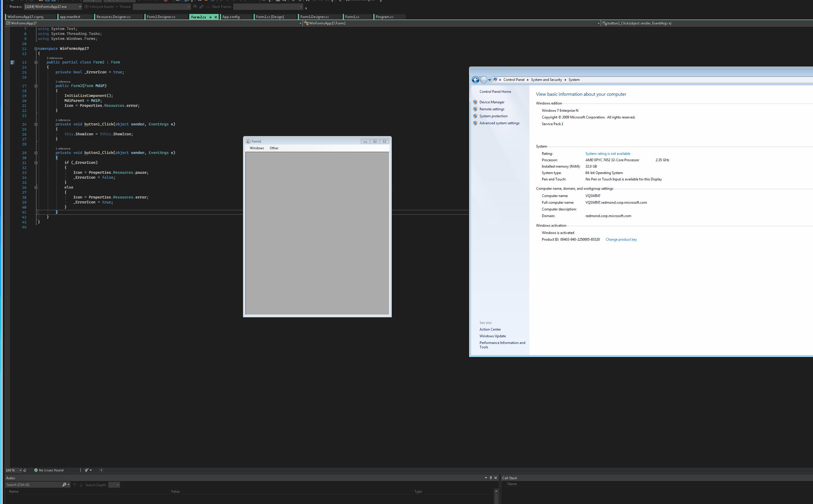Open the Code Cleanup broom icon
This screenshot has height=504, width=813.
click(86, 470)
